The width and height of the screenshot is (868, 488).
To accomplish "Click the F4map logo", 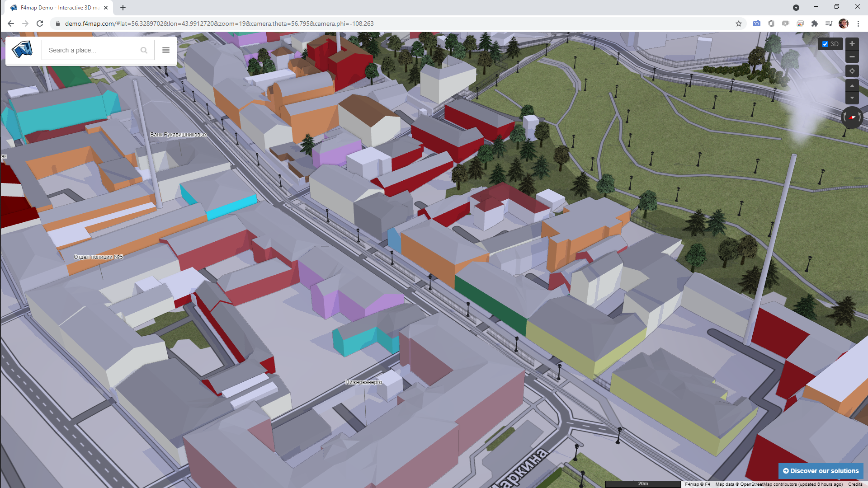I will click(23, 50).
